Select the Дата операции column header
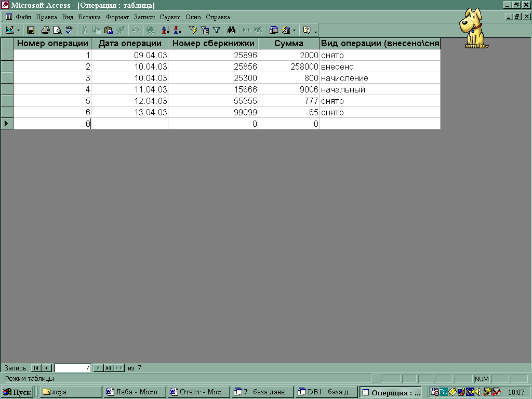 (129, 44)
